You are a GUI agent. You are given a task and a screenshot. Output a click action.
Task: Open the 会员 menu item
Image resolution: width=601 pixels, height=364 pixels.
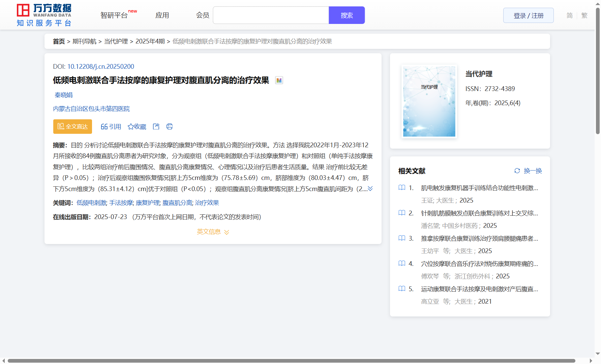[x=203, y=16]
